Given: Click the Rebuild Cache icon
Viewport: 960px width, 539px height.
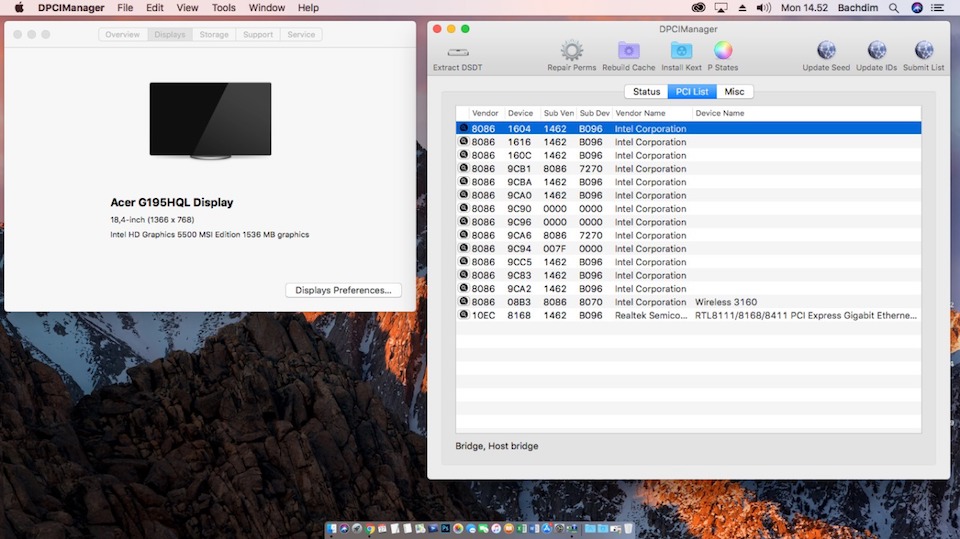Looking at the screenshot, I should point(628,51).
